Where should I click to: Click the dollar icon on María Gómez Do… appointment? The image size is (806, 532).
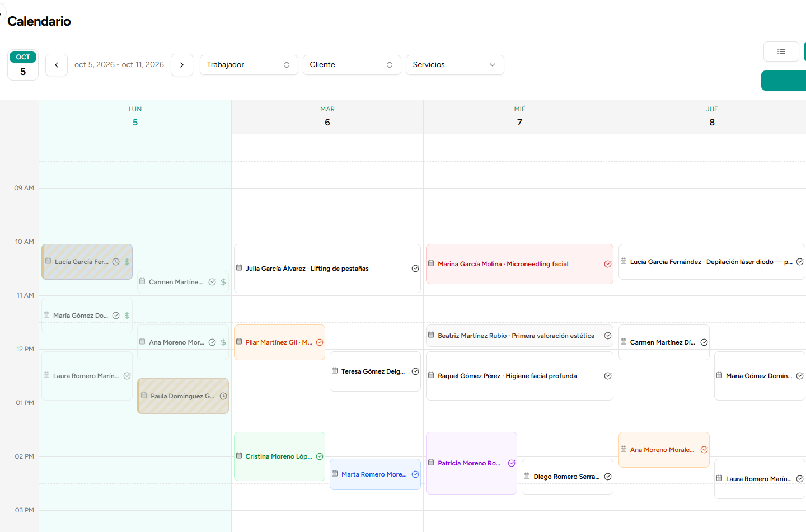(127, 316)
